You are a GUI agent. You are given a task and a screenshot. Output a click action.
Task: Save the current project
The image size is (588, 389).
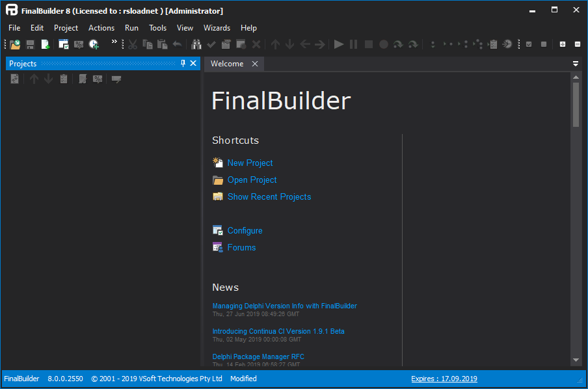click(x=30, y=44)
